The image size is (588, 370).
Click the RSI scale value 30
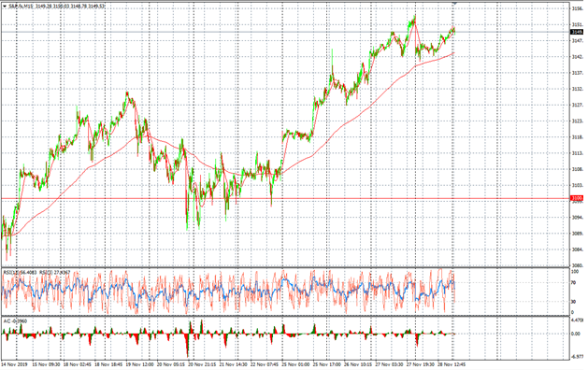tap(574, 302)
